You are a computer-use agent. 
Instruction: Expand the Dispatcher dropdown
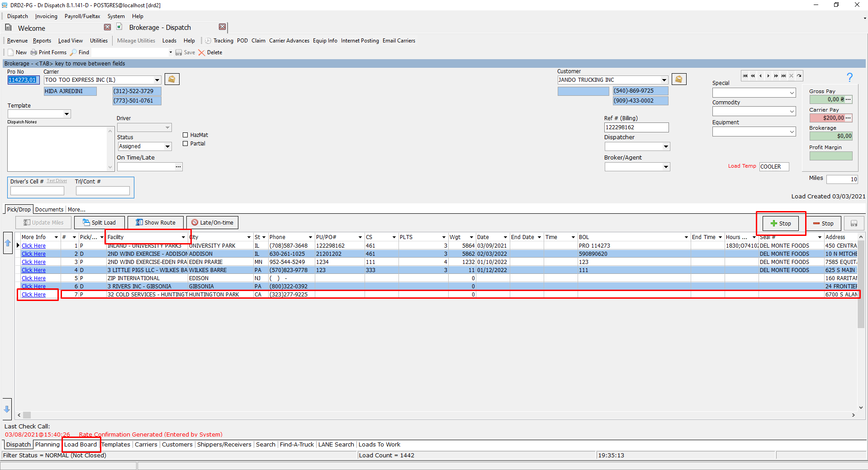tap(665, 146)
